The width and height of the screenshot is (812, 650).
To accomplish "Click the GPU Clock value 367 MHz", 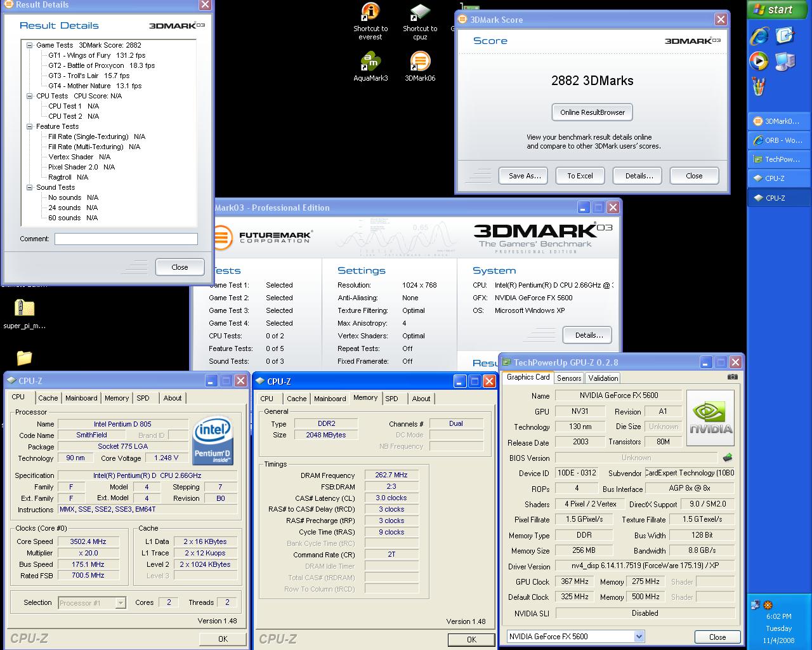I will click(x=575, y=581).
